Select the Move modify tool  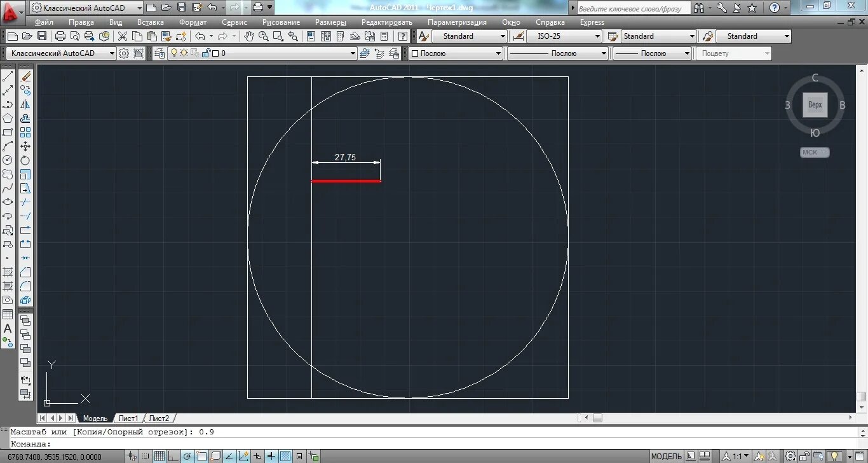tap(25, 146)
